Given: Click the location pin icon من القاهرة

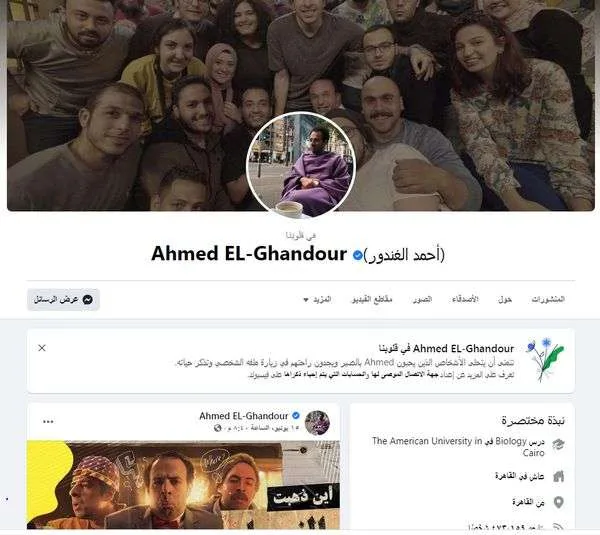Looking at the screenshot, I should [559, 502].
